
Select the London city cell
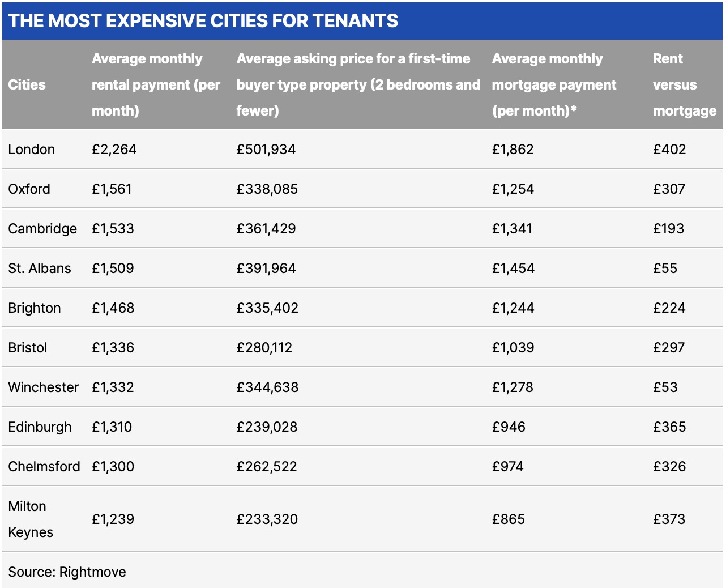[32, 150]
